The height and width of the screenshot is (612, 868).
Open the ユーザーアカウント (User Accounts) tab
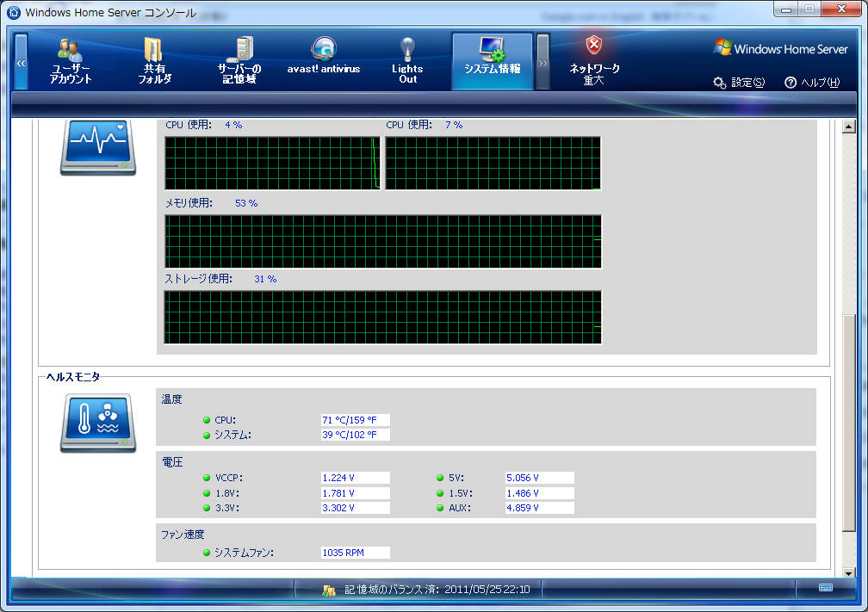[x=71, y=61]
